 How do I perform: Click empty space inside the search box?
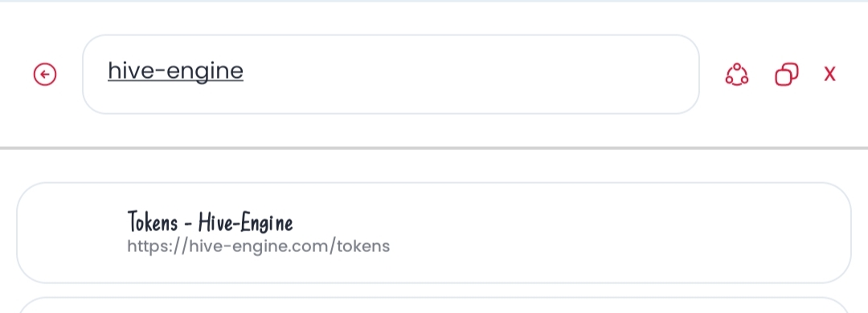(470, 74)
